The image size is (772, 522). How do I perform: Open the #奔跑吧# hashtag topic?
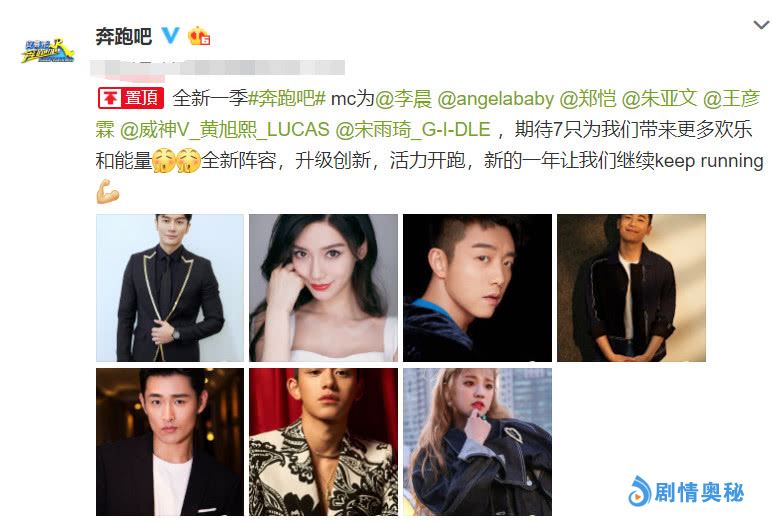tap(287, 98)
